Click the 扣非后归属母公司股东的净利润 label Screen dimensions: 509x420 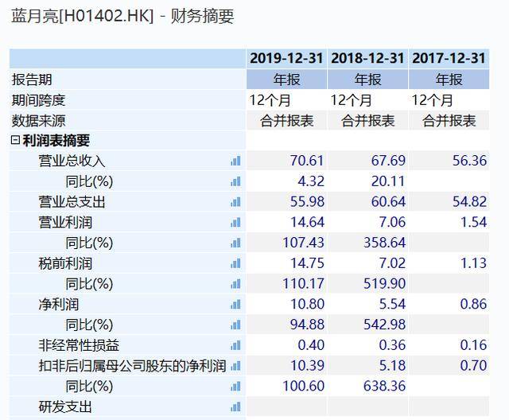[x=132, y=366]
